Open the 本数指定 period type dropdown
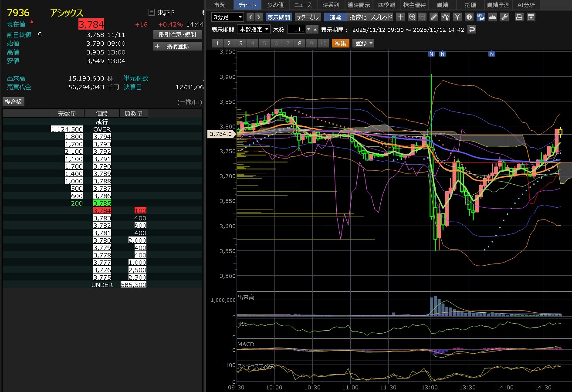 tap(254, 29)
